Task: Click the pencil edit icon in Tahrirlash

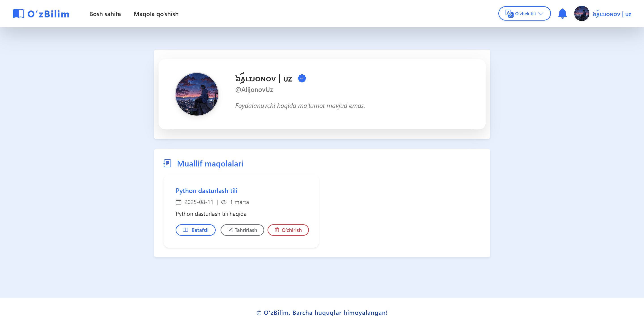Action: 230,230
